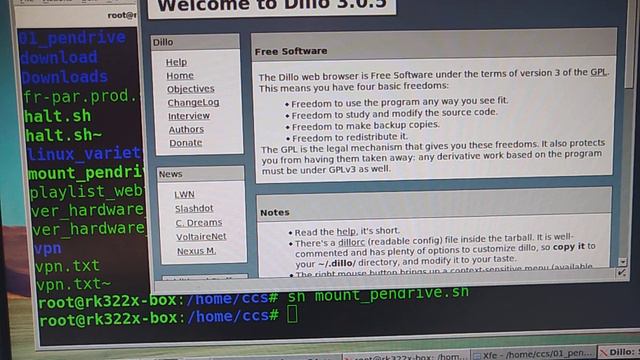Open the Objectives link

(191, 89)
